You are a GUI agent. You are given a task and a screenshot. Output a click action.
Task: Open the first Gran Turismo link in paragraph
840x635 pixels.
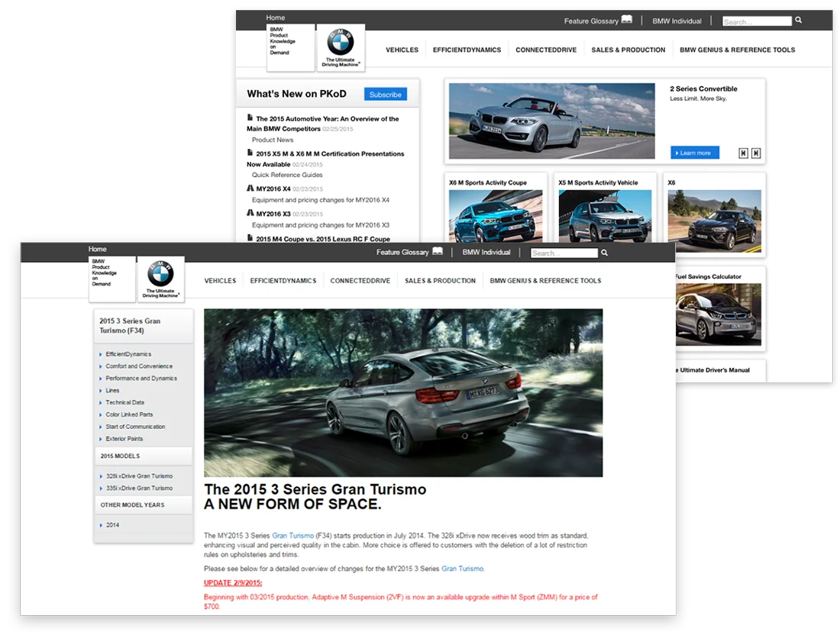click(x=293, y=536)
